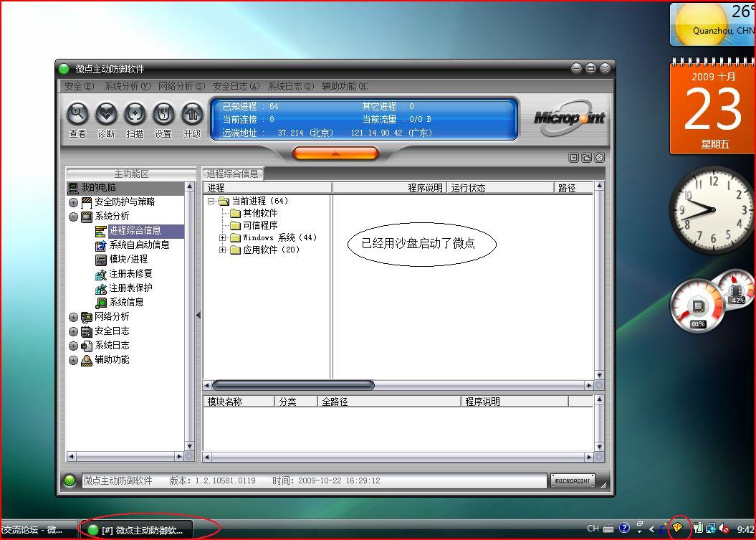The width and height of the screenshot is (756, 540).
Task: Toggle the left sidebar splitter arrow
Action: tap(198, 315)
